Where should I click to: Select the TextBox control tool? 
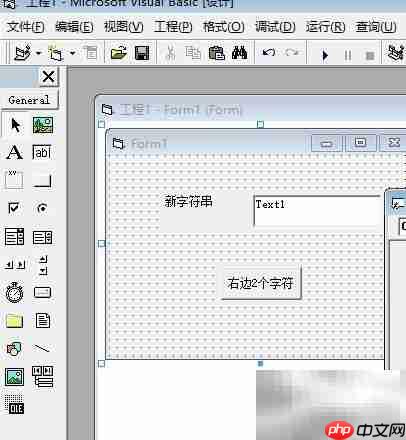(x=42, y=152)
